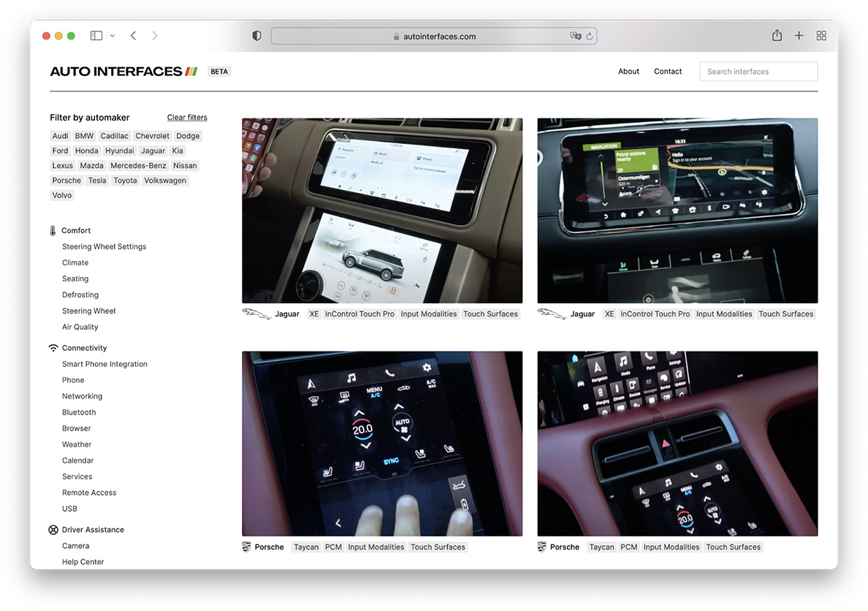Open the Defrosting category link
This screenshot has height=611, width=868.
[x=80, y=295]
